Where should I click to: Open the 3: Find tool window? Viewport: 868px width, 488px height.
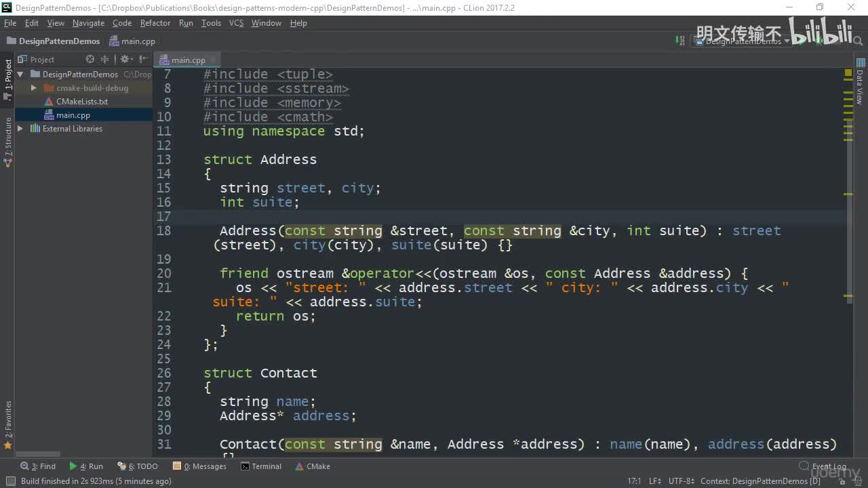(39, 466)
